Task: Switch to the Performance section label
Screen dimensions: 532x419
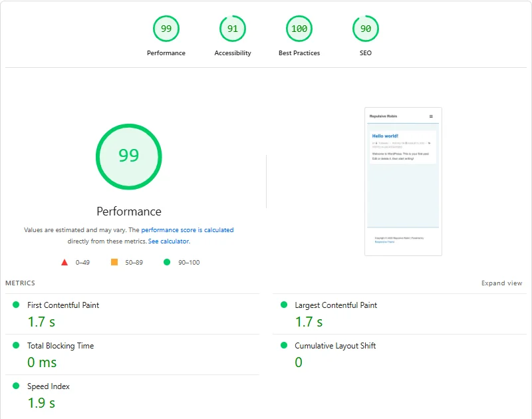Action: [129, 211]
